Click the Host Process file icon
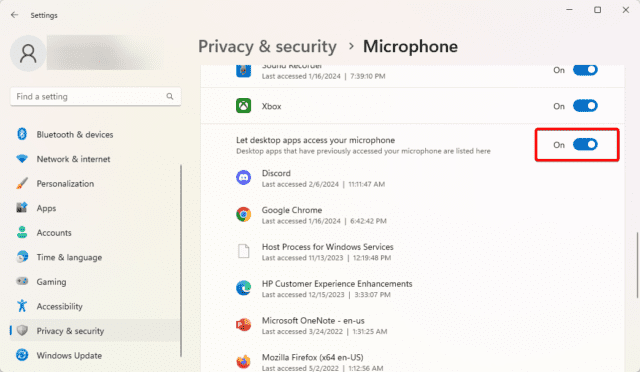 (x=244, y=251)
